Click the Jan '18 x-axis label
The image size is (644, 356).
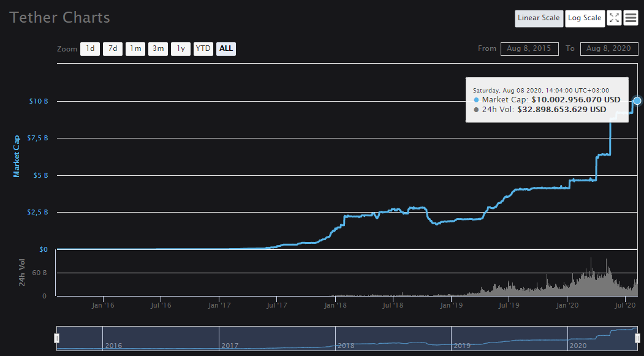(x=335, y=306)
